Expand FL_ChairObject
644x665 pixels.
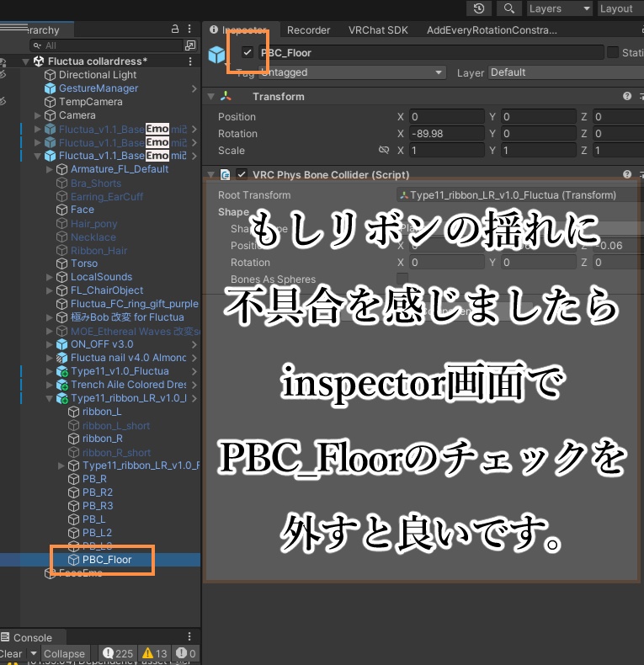click(49, 290)
